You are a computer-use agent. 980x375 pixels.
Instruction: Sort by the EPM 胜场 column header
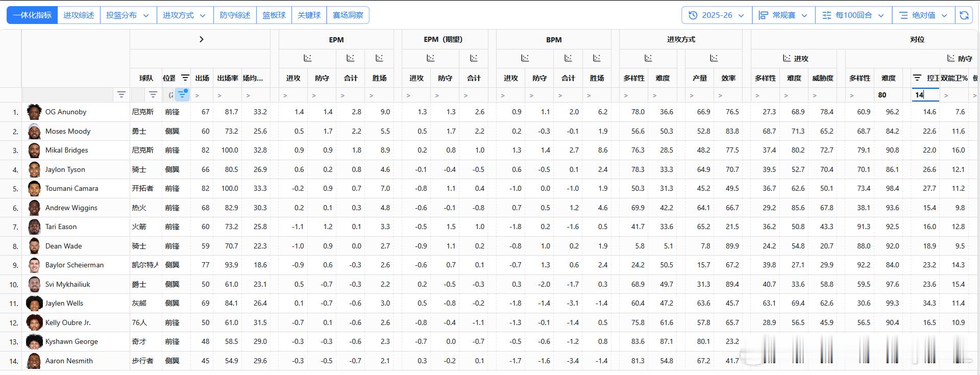point(379,78)
